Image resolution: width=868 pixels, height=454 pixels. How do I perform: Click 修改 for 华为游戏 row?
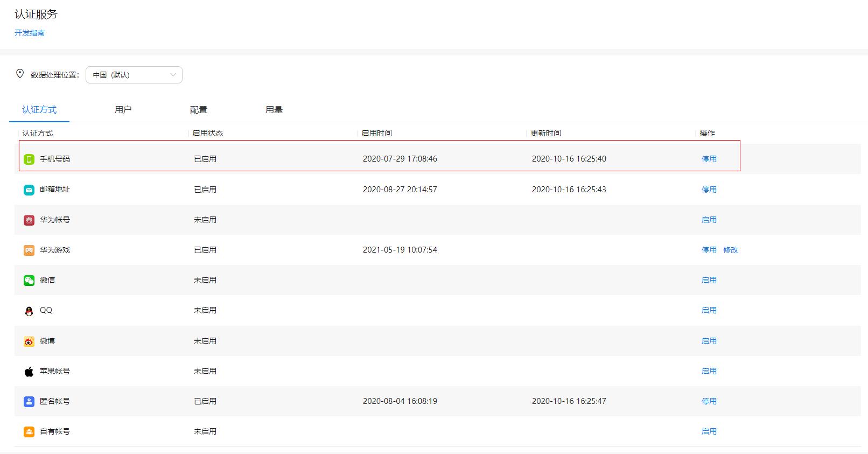click(731, 250)
